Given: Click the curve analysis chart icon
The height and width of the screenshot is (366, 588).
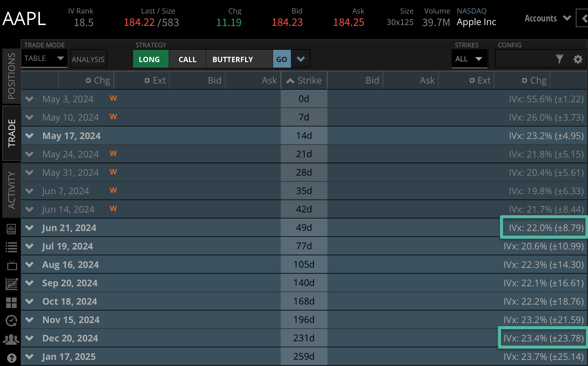Looking at the screenshot, I should point(12,284).
